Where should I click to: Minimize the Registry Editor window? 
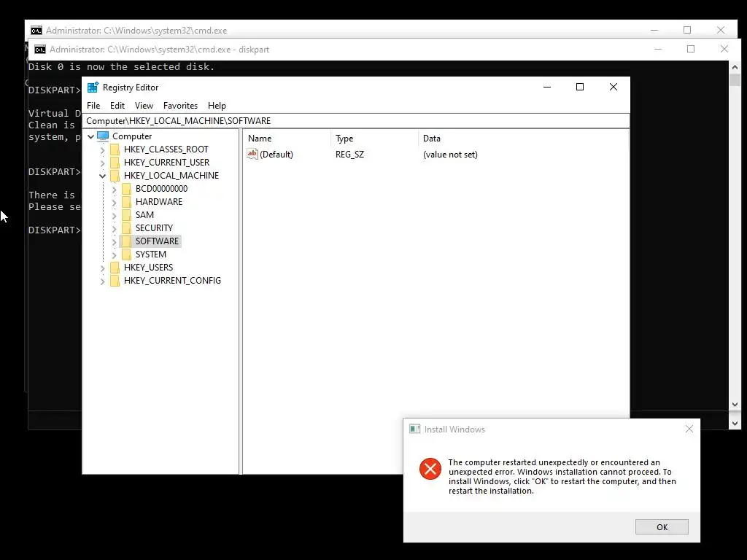point(547,87)
